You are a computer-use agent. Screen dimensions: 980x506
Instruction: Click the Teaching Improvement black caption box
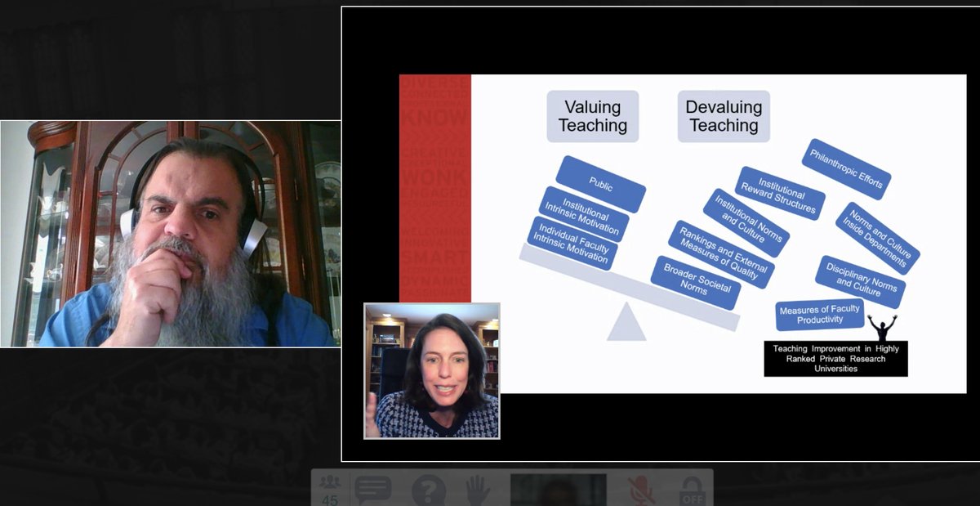pyautogui.click(x=835, y=359)
